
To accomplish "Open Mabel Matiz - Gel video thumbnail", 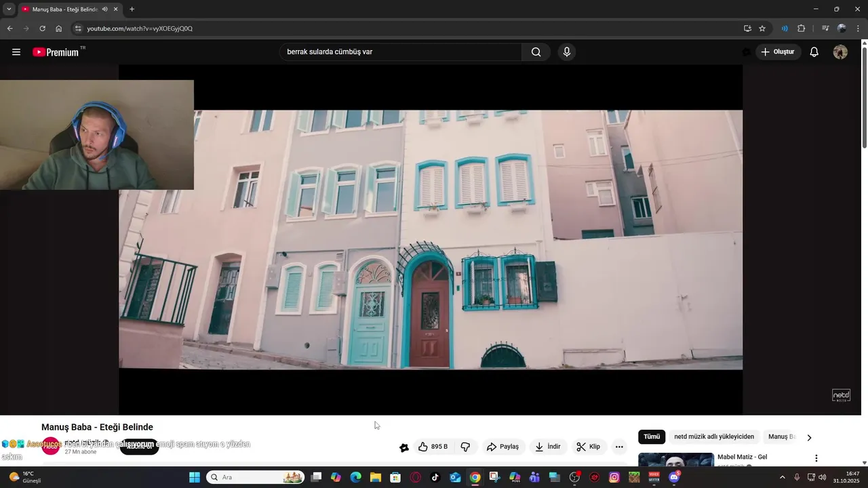I will point(676,460).
